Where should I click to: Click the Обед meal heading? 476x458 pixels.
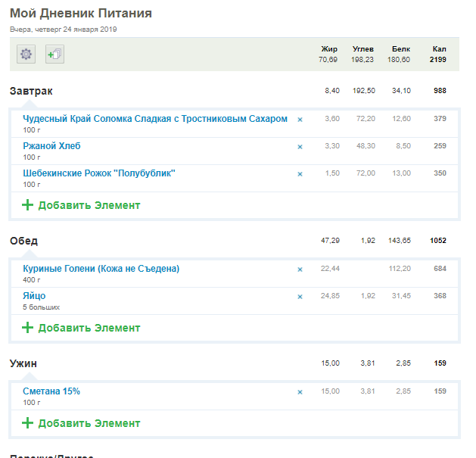[23, 241]
